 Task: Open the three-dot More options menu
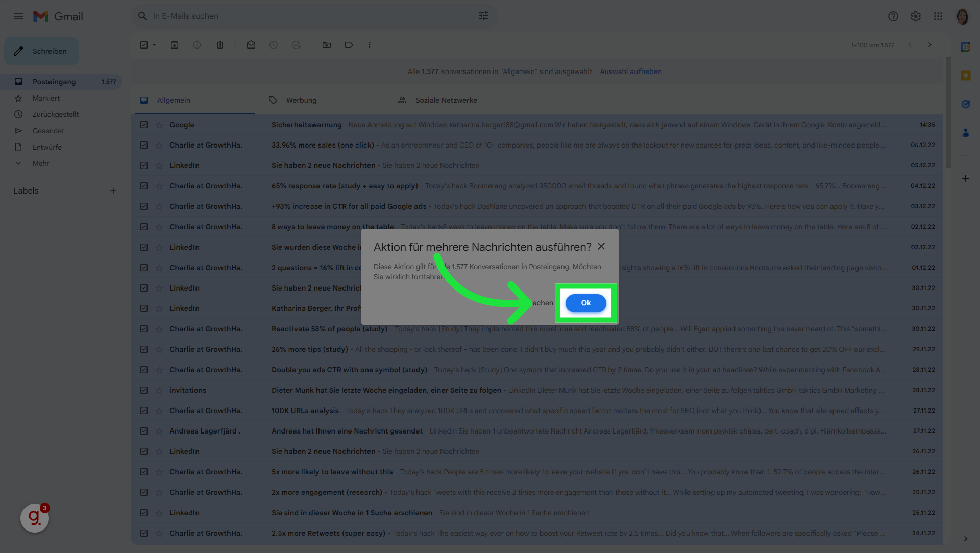tap(370, 45)
